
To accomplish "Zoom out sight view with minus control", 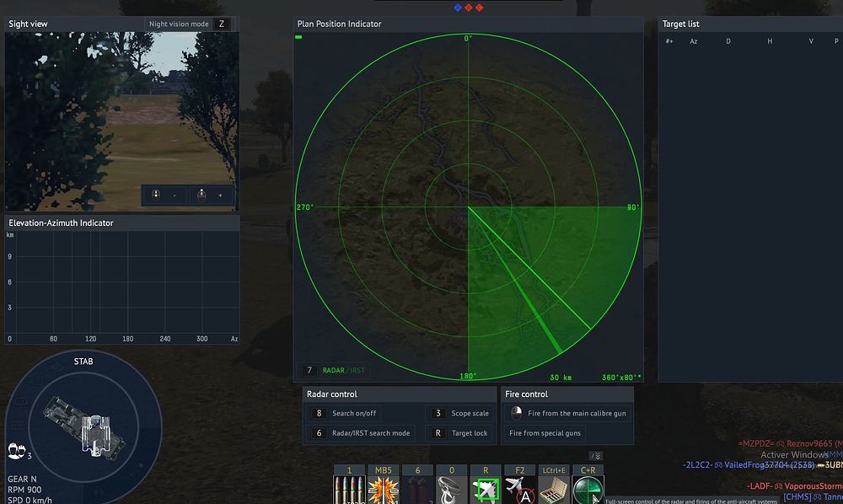I will [x=165, y=195].
